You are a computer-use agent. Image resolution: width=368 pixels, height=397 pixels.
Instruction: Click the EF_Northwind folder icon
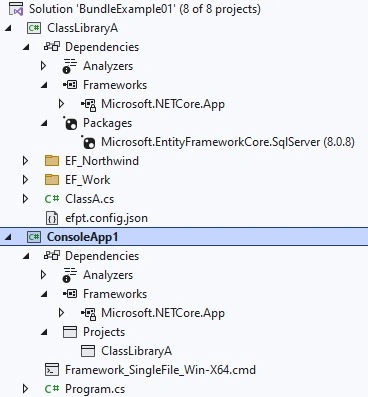coord(52,161)
